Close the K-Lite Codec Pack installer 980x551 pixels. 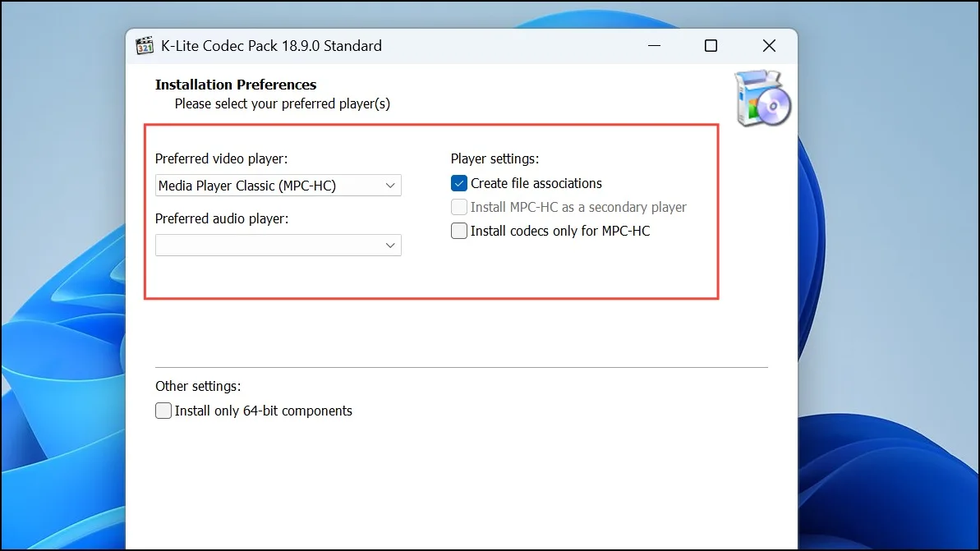point(770,46)
